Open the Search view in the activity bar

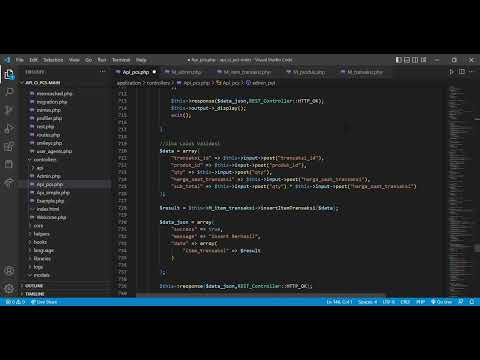coord(9,92)
